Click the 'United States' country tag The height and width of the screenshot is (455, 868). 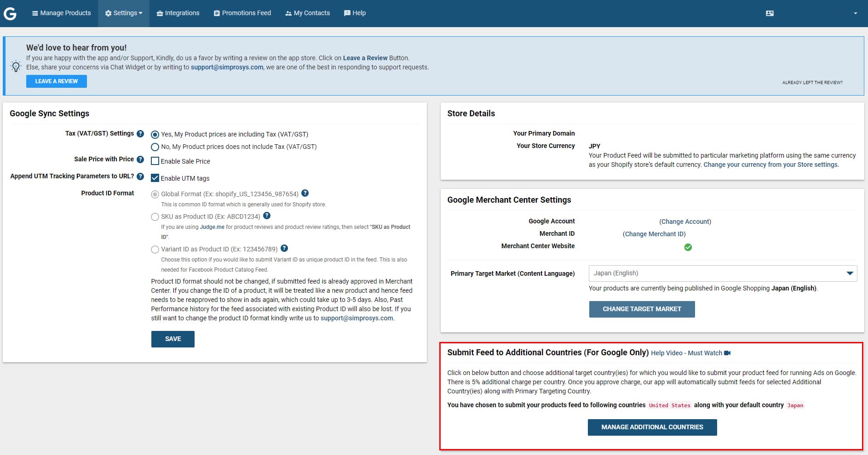[669, 405]
